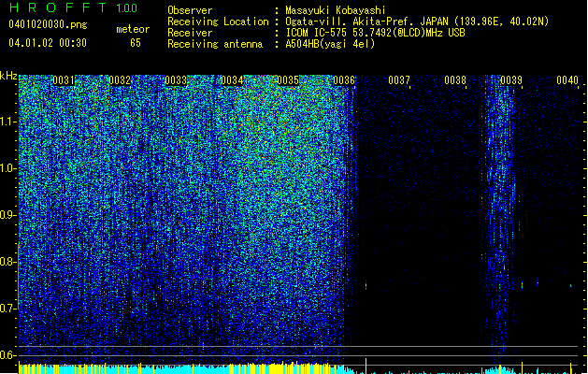Click the Ogata-vill. Akita-Pref. JAPAN location text
Viewport: 588px width, 374px height.
[x=417, y=22]
